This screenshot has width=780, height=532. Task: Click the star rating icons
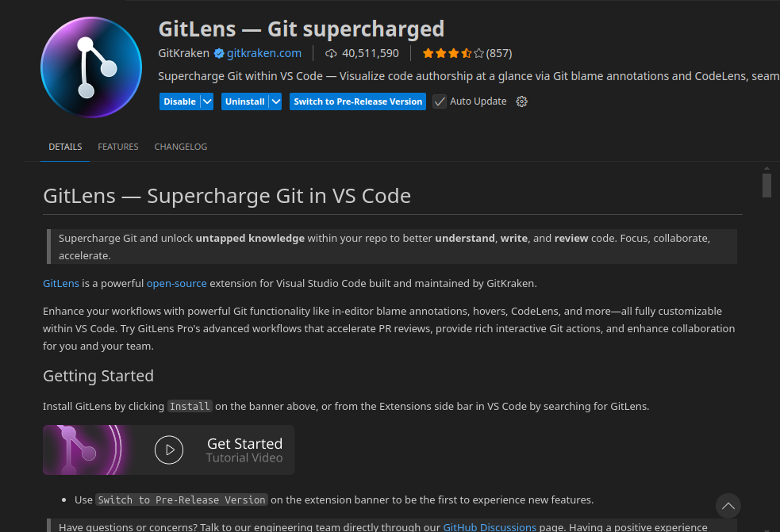452,53
